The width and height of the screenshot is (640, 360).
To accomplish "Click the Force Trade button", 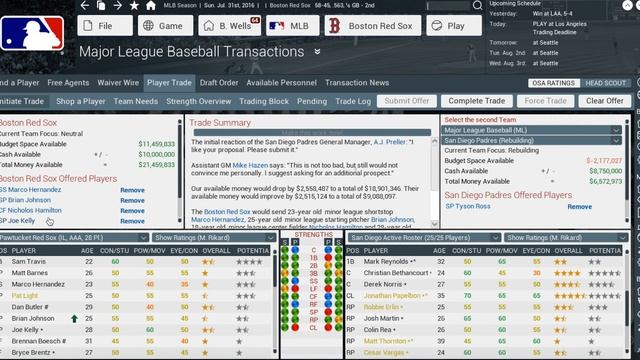I will (545, 101).
